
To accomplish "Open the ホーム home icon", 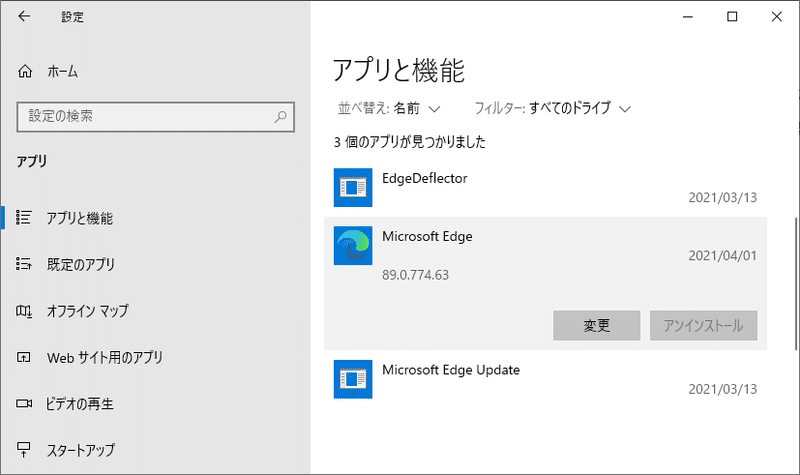I will pos(25,71).
